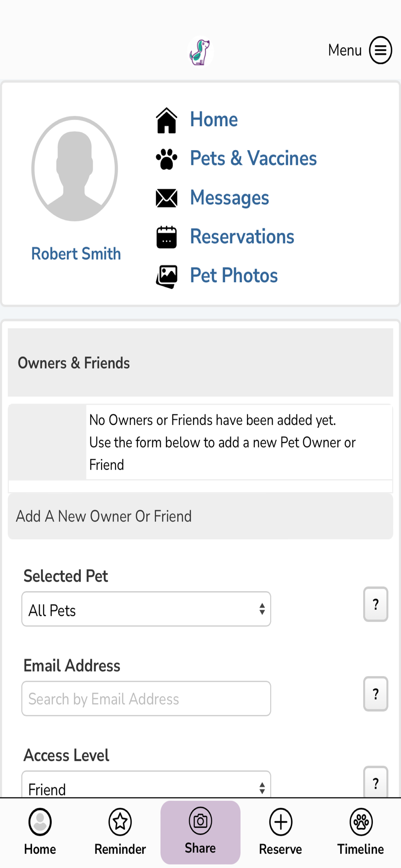Open Timeline paw tab

tap(361, 832)
